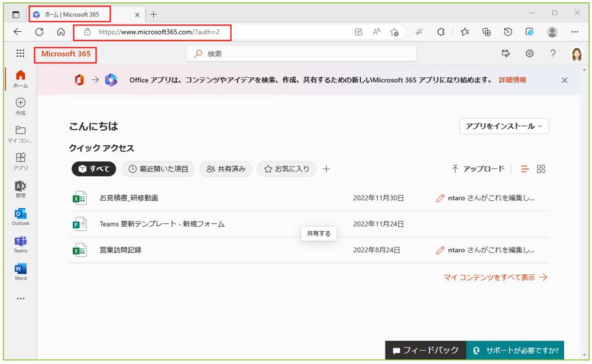Screen dimensions: 592x364
Task: Click date 2022年11月24日
Action: [379, 224]
